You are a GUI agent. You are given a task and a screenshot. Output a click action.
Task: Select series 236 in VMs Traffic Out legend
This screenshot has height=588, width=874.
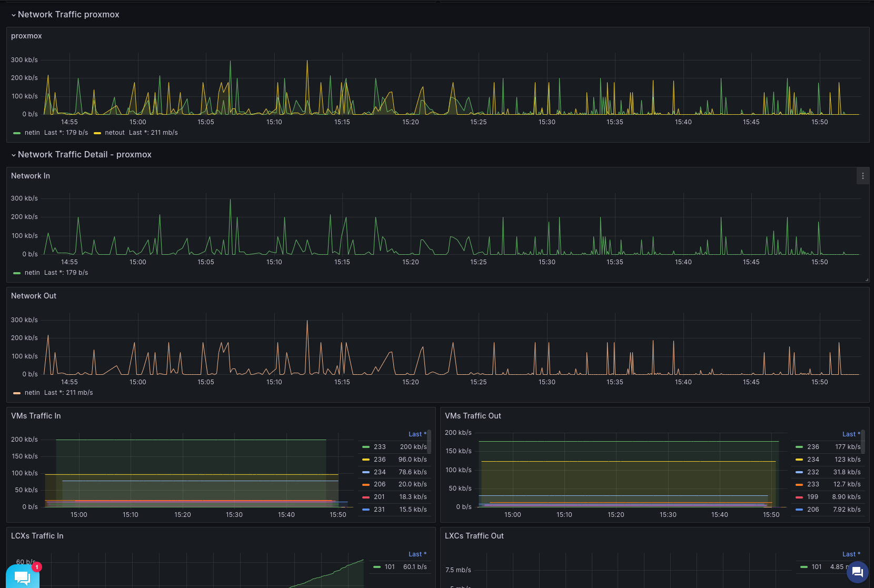coord(813,446)
